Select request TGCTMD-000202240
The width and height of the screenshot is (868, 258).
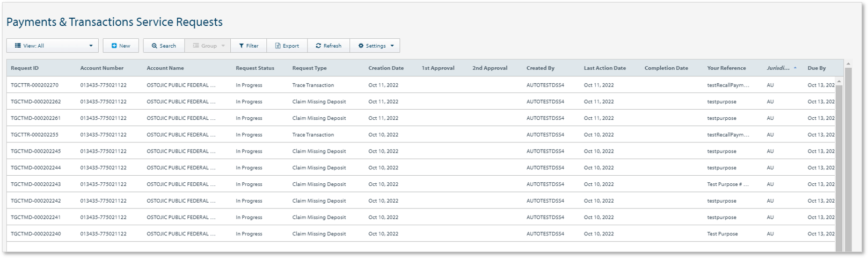[x=35, y=234]
